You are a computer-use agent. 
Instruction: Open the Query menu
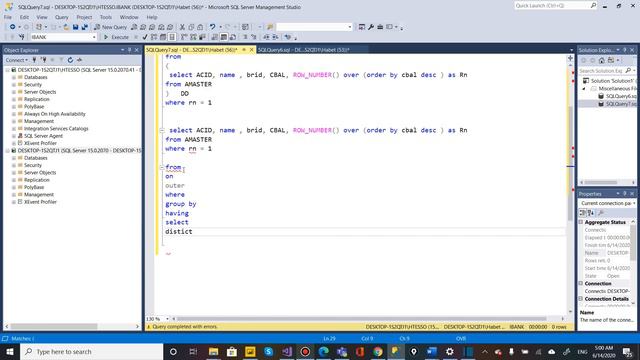[x=62, y=17]
